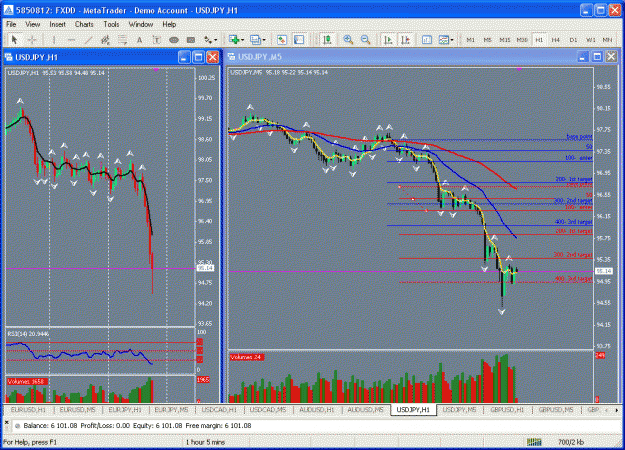Switch to the EURJPY,H1 chart tab
This screenshot has width=625, height=450.
(125, 409)
